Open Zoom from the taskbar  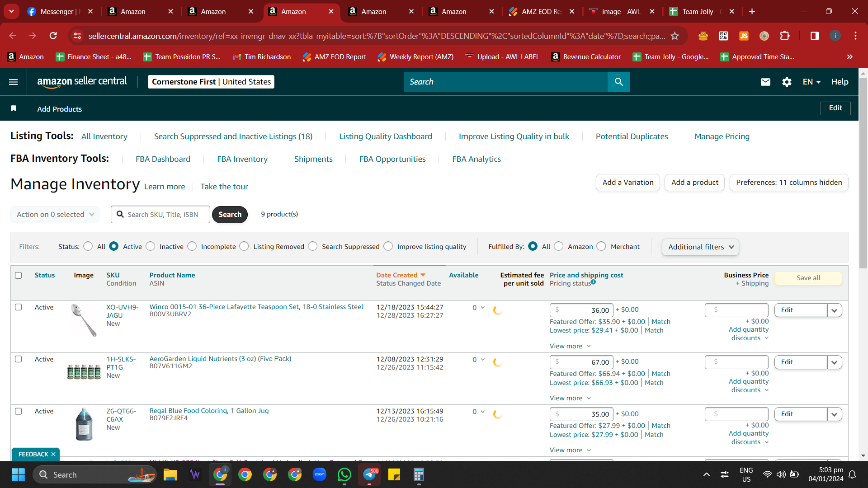[x=320, y=474]
